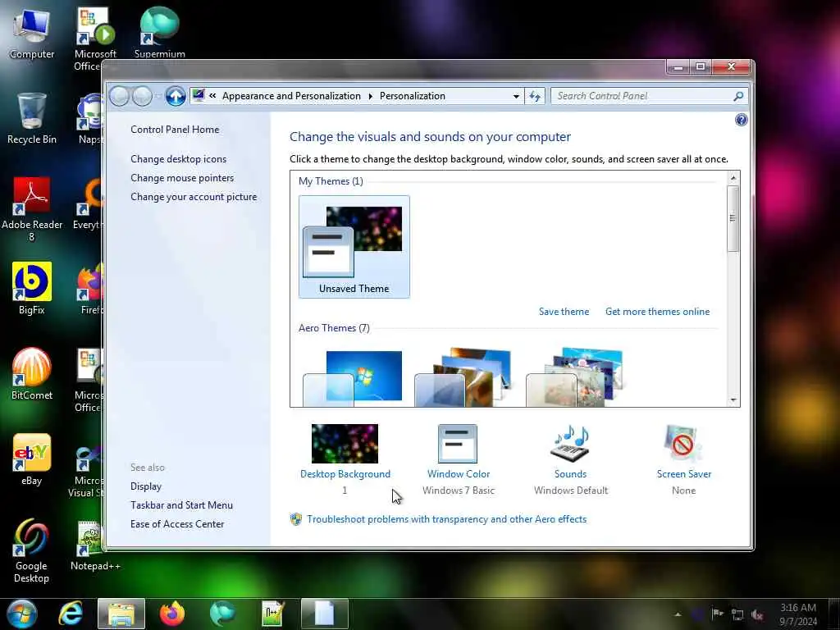Open Supermium from the taskbar
This screenshot has width=840, height=630.
(x=222, y=614)
